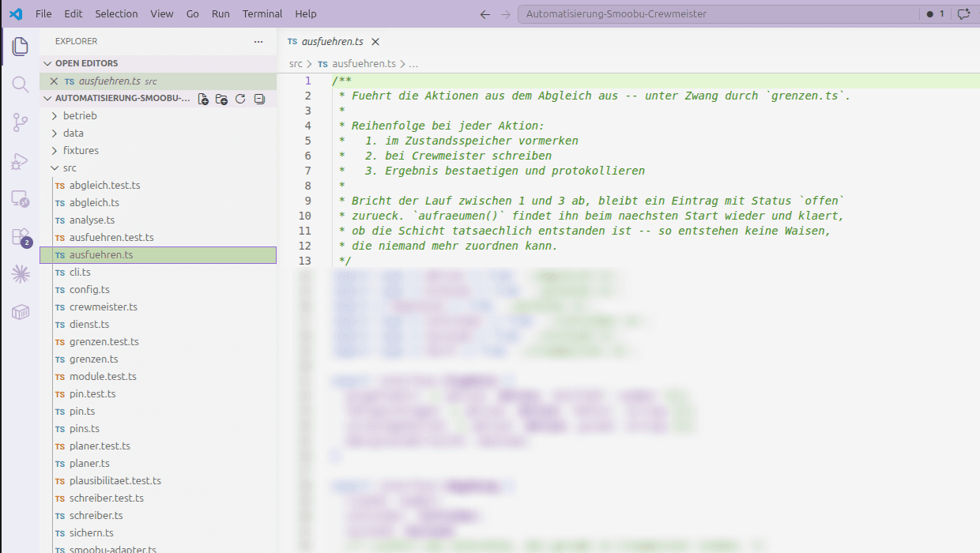The image size is (980, 553).
Task: Open the Remote Explorer view
Action: click(20, 199)
